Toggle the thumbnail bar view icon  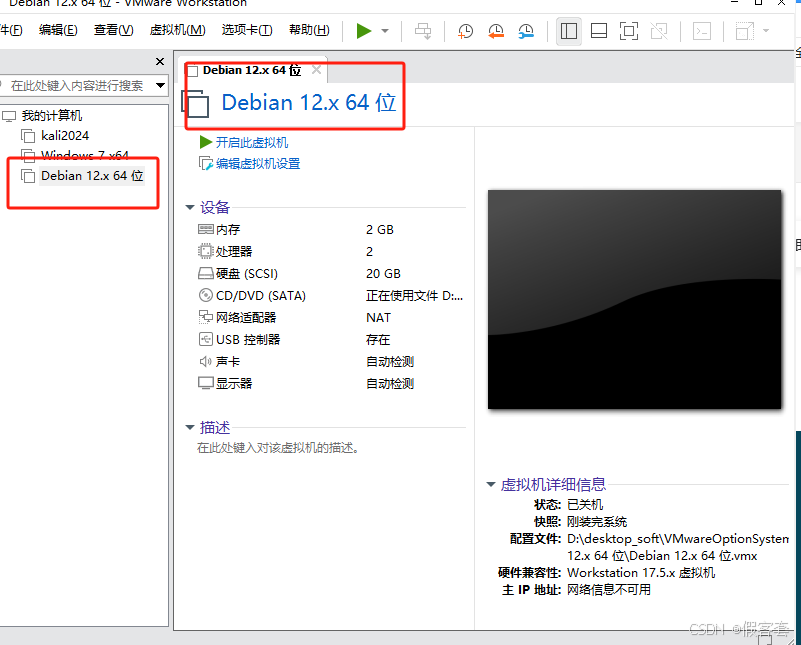(x=599, y=31)
